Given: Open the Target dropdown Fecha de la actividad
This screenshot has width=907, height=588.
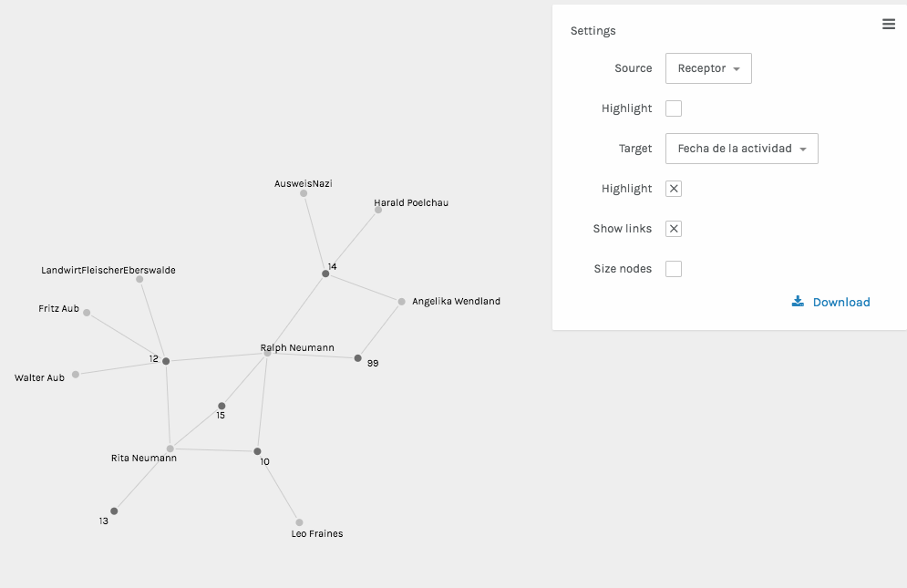Looking at the screenshot, I should (741, 148).
